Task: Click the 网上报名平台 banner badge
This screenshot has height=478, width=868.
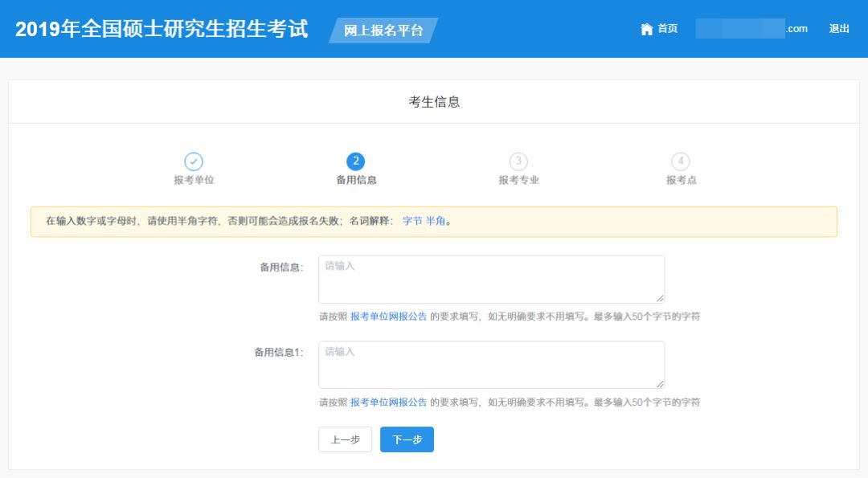Action: [x=383, y=31]
